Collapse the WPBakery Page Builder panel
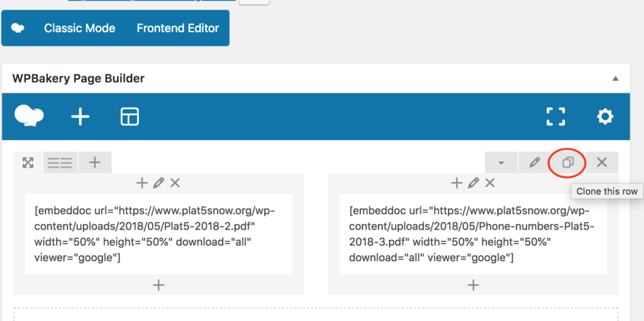The width and height of the screenshot is (644, 321). coord(615,79)
